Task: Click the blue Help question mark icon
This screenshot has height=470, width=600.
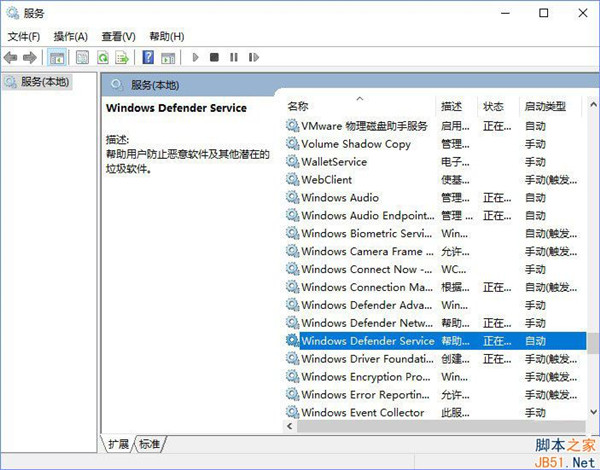Action: point(148,57)
